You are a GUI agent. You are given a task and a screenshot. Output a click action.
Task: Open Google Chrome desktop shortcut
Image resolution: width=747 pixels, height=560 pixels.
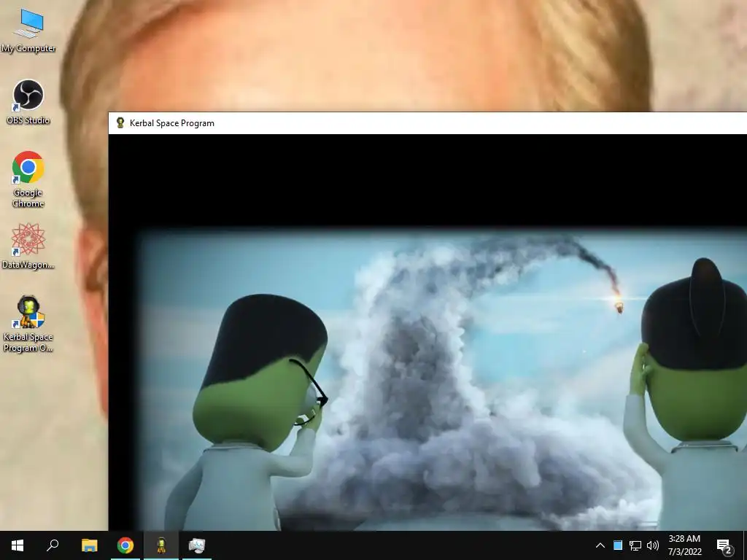[x=28, y=179]
